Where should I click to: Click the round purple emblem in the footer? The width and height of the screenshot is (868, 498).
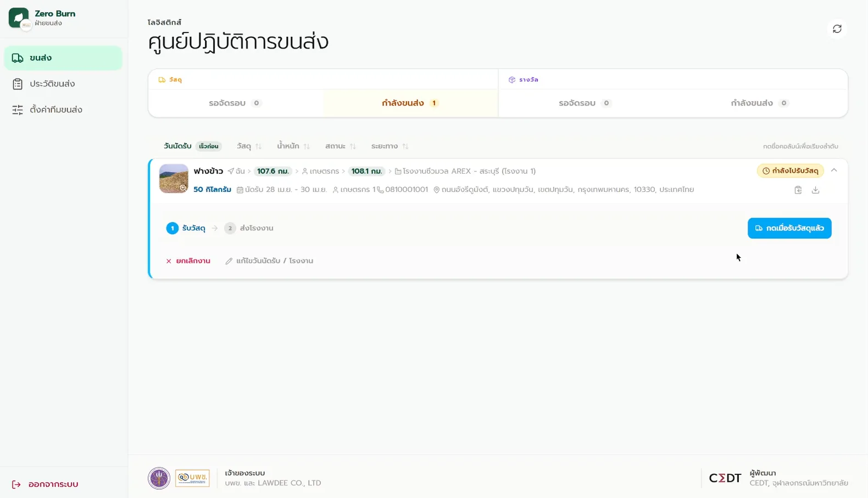tap(159, 478)
